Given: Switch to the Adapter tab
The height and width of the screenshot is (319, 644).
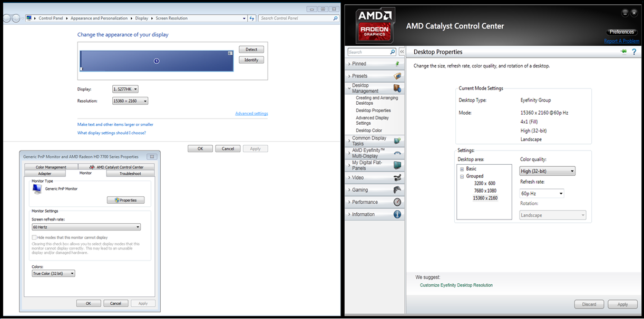Looking at the screenshot, I should click(45, 173).
